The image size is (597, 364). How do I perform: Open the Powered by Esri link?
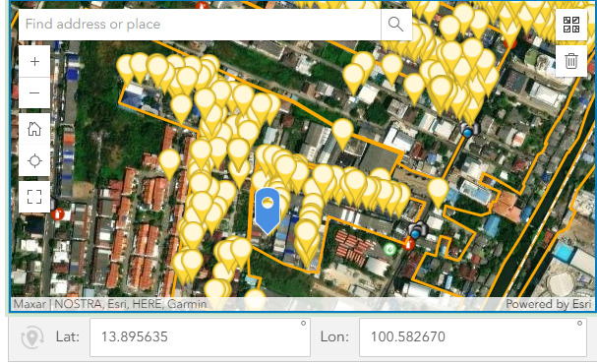coord(548,304)
